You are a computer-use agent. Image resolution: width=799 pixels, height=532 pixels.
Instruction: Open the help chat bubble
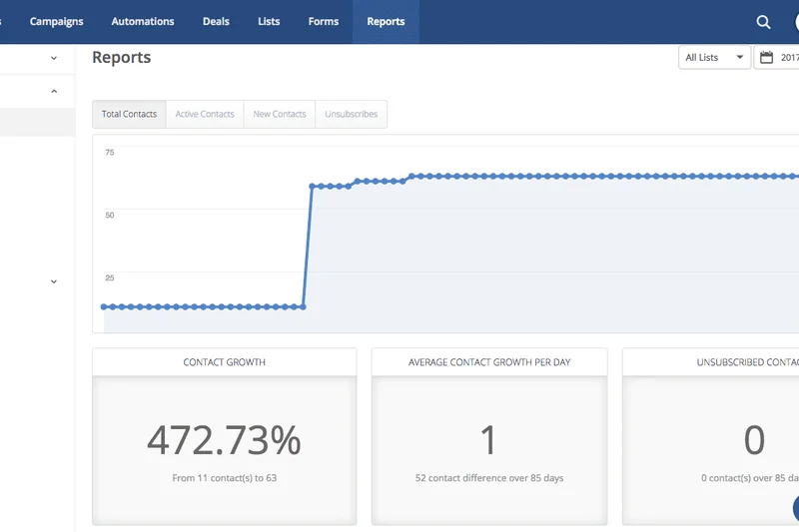(x=795, y=507)
